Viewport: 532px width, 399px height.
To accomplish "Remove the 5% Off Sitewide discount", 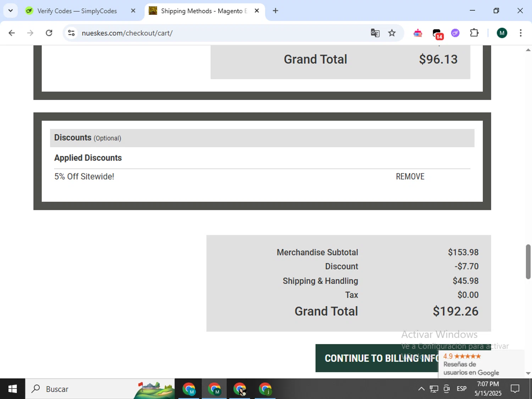I will pos(410,176).
